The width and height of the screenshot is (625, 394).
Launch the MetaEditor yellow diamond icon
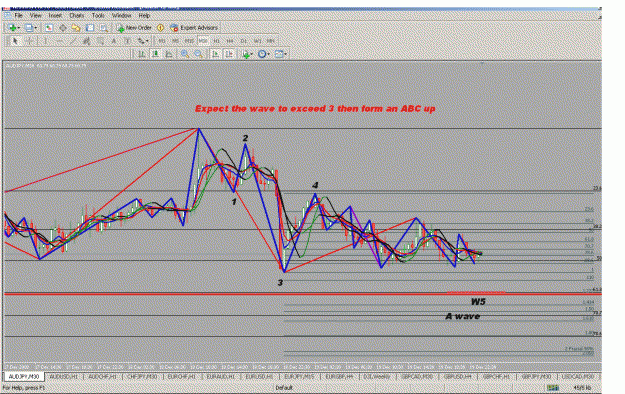click(160, 28)
